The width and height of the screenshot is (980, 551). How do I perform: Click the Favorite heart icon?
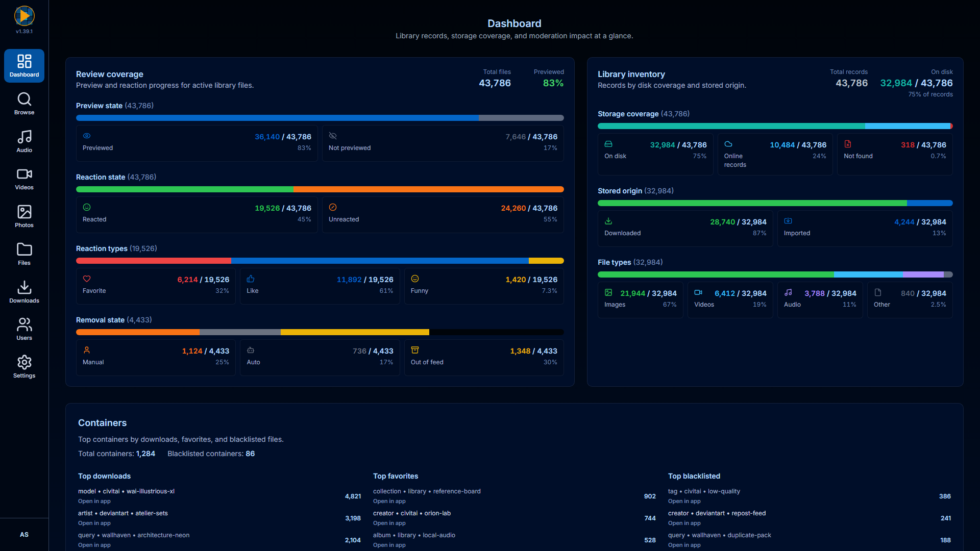point(87,279)
